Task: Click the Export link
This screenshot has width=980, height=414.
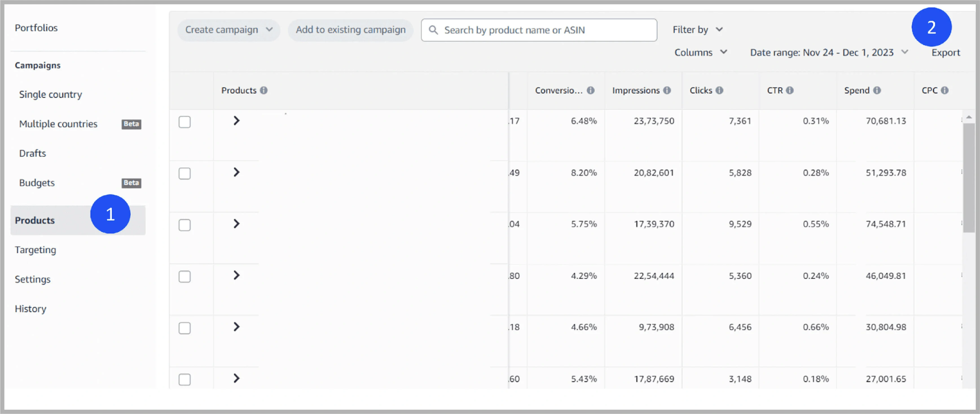Action: tap(945, 52)
